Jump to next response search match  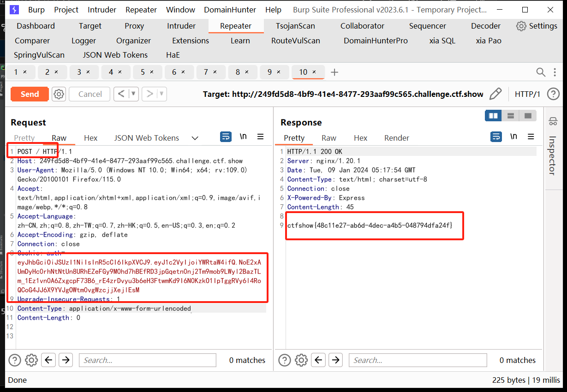[335, 360]
